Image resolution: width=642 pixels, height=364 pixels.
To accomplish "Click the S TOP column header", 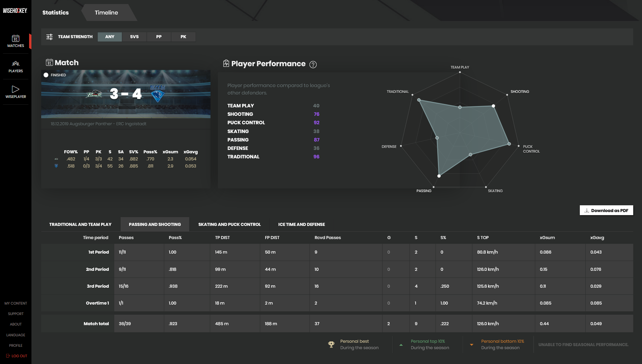I will 483,237.
